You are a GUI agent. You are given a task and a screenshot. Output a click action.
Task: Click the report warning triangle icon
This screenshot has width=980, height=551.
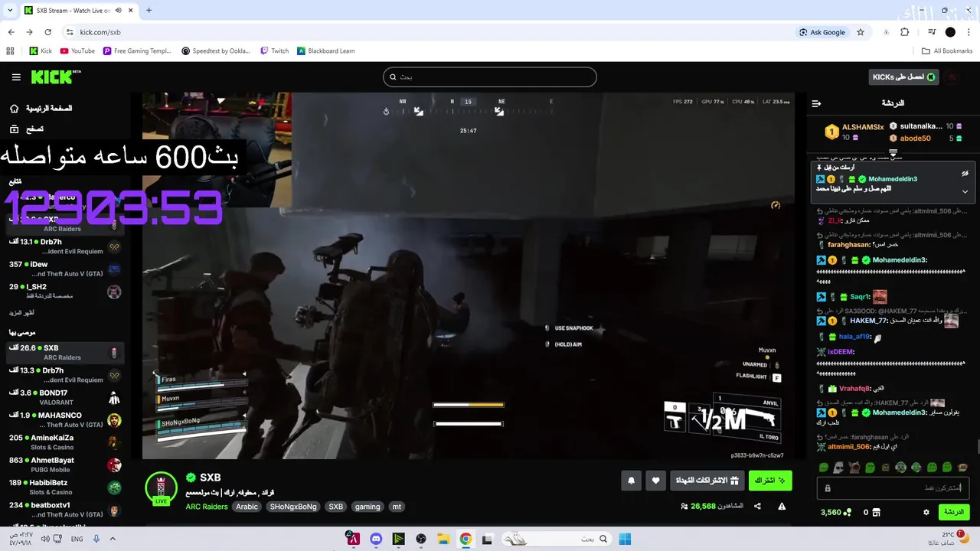(x=782, y=506)
